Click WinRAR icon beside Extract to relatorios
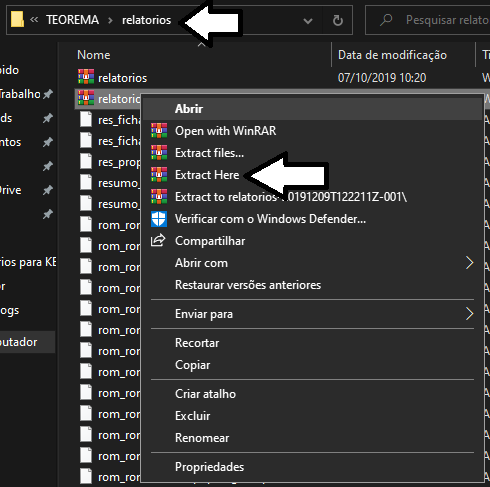Viewport: 490px width, 487px height. pos(159,197)
